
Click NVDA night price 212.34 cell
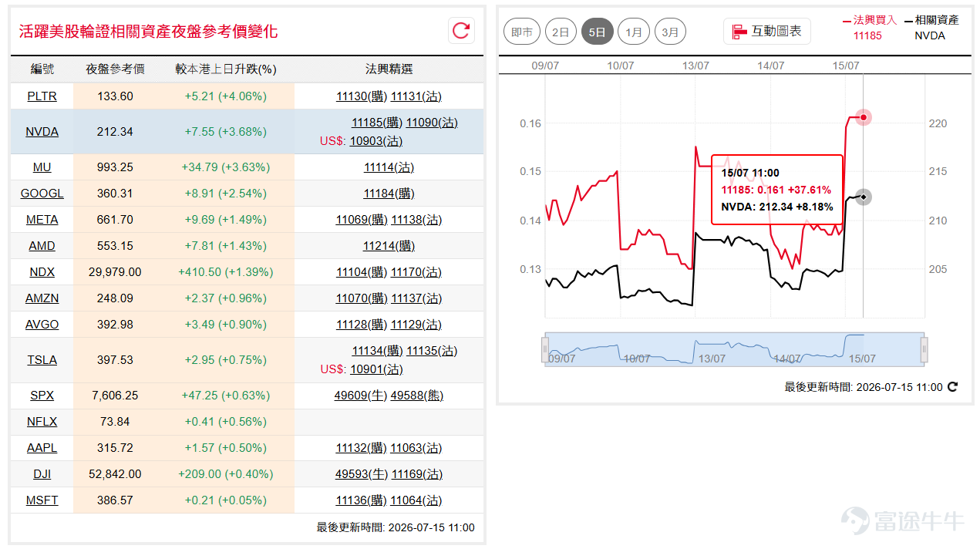point(115,132)
